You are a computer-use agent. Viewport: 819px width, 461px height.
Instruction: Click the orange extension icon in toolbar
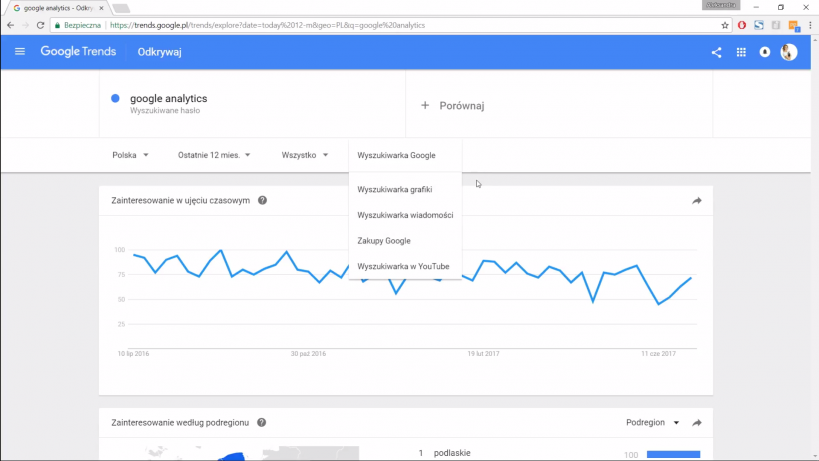pos(793,26)
